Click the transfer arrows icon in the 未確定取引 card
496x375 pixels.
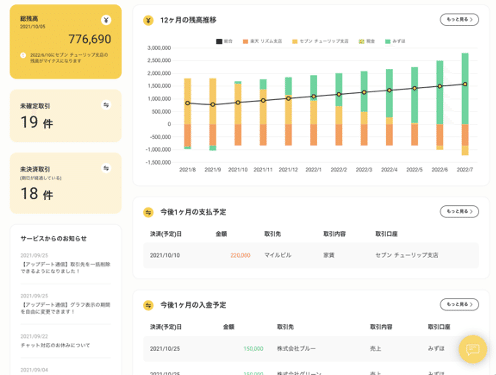pos(106,105)
